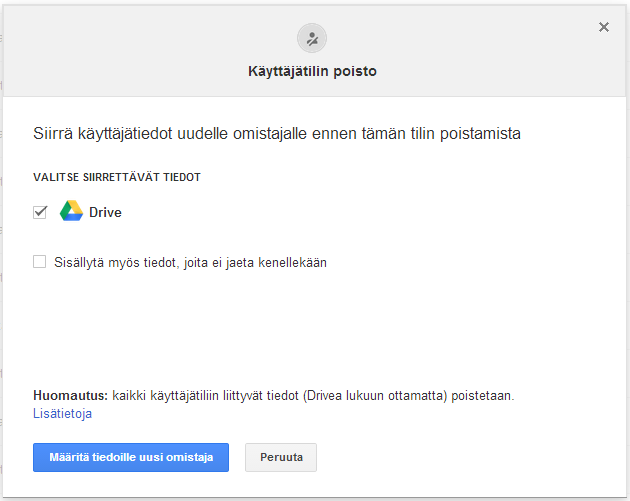Viewport: 630px width, 501px height.
Task: Click the bold 'Huomautus:' word
Action: click(x=70, y=396)
